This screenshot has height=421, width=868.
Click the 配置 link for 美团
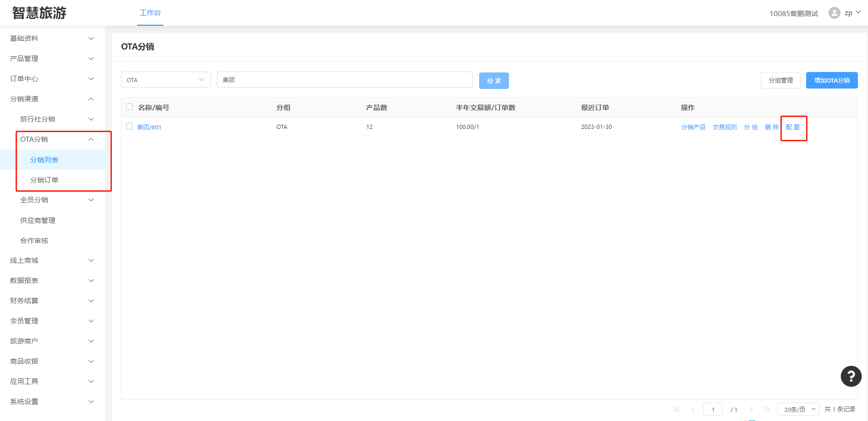click(793, 127)
